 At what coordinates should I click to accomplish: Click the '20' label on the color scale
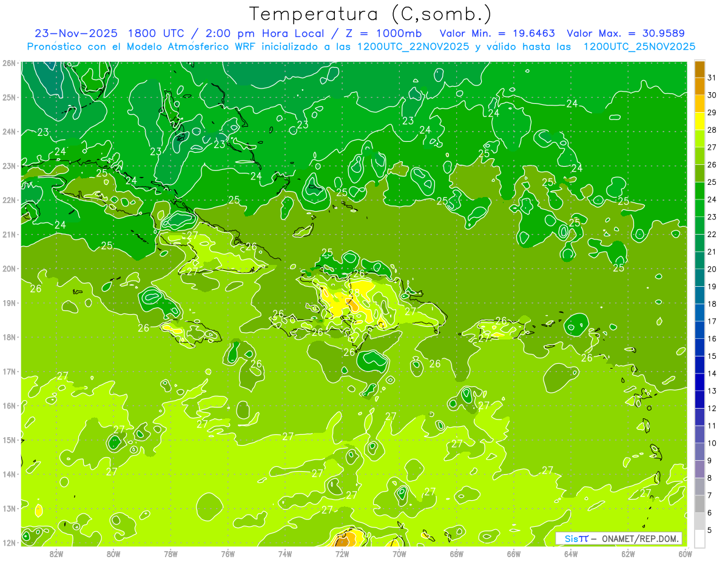[712, 269]
